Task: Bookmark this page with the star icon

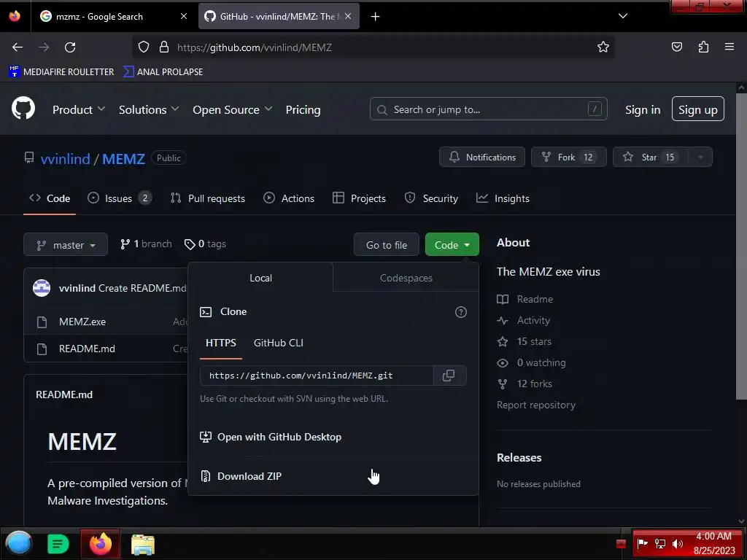Action: click(x=603, y=47)
